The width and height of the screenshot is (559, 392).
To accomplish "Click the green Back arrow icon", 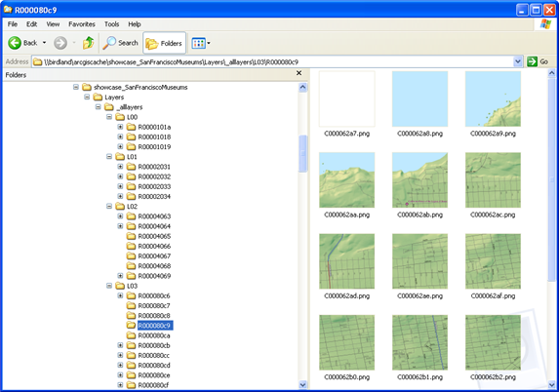I will click(15, 43).
